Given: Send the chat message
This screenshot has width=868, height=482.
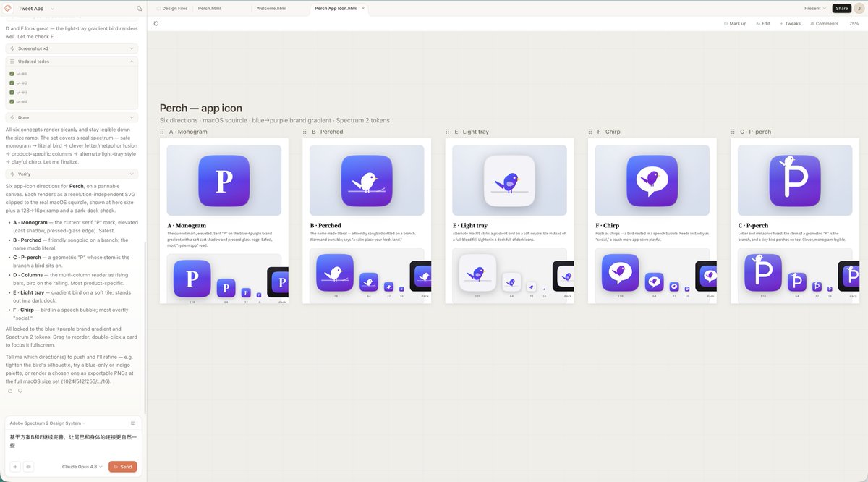Looking at the screenshot, I should tap(123, 467).
